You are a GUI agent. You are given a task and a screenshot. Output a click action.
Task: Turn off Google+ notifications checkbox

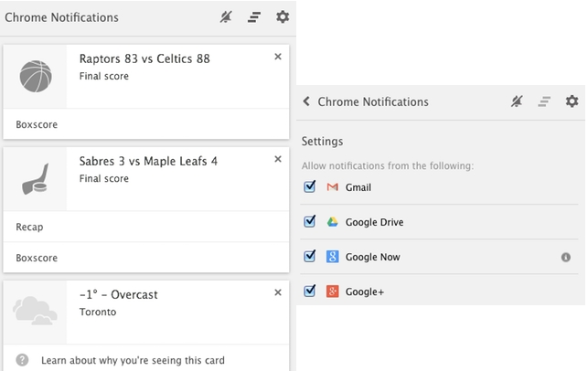coord(309,291)
